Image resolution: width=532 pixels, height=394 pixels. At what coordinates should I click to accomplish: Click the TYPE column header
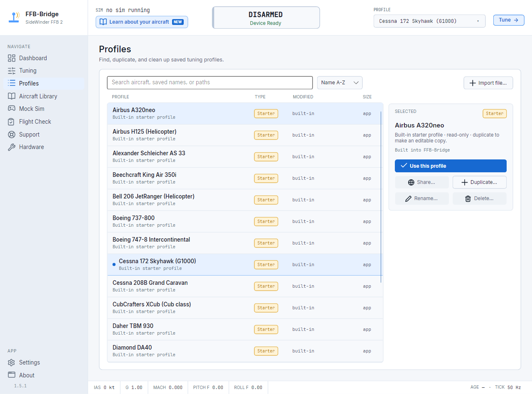260,97
